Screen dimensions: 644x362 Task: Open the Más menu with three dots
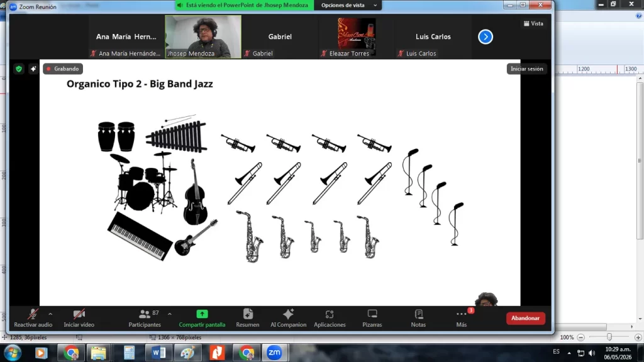pos(461,318)
